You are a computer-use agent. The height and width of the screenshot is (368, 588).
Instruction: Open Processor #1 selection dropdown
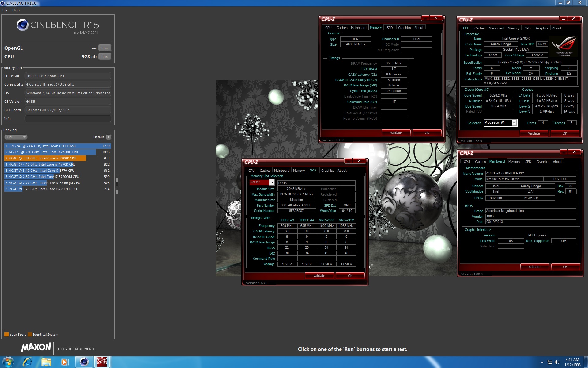click(x=514, y=123)
